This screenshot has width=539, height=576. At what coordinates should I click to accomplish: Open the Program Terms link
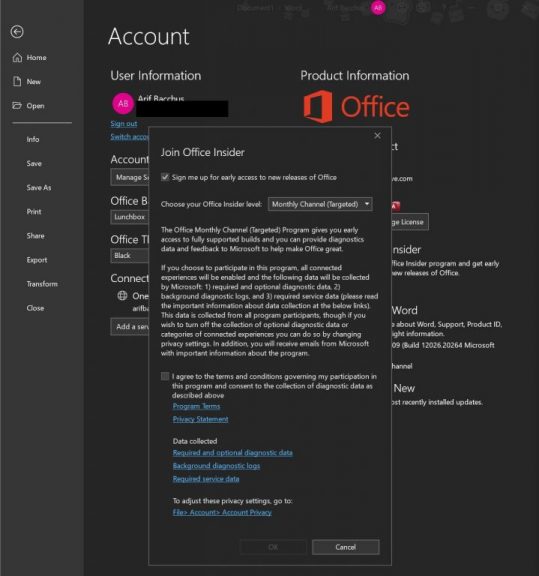click(x=197, y=406)
